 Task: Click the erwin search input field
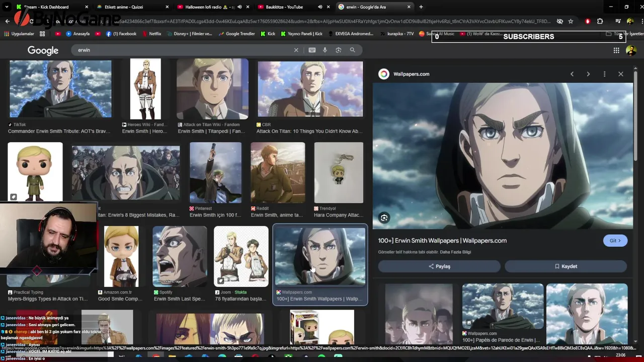point(184,50)
